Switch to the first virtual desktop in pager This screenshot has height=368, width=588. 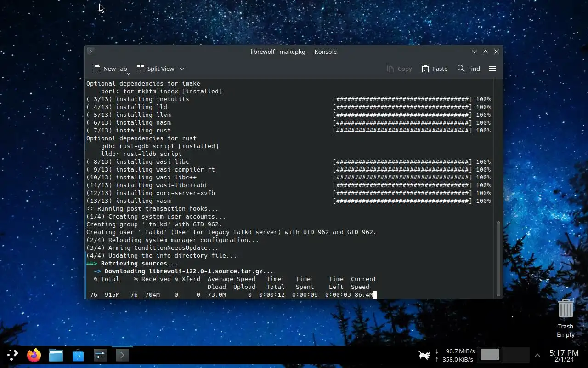(x=490, y=355)
